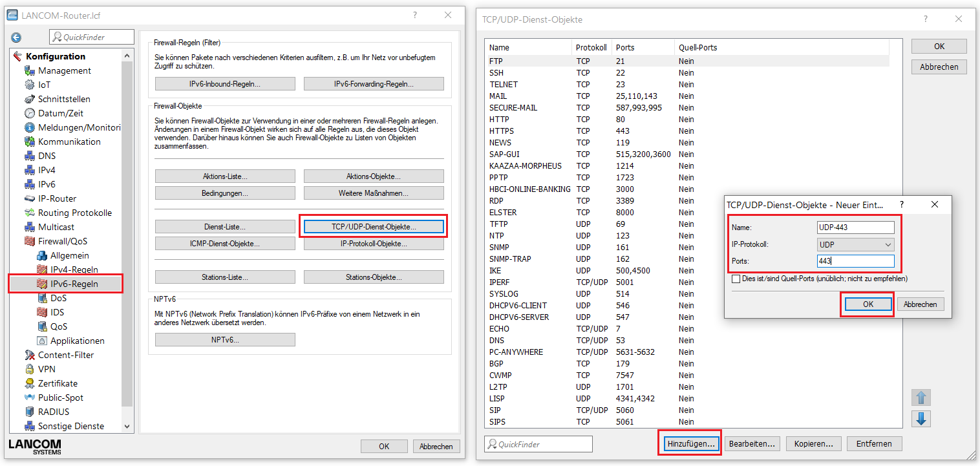Open the Datum/Zeit clock icon
Viewport: 980px width, 466px height.
[x=29, y=113]
